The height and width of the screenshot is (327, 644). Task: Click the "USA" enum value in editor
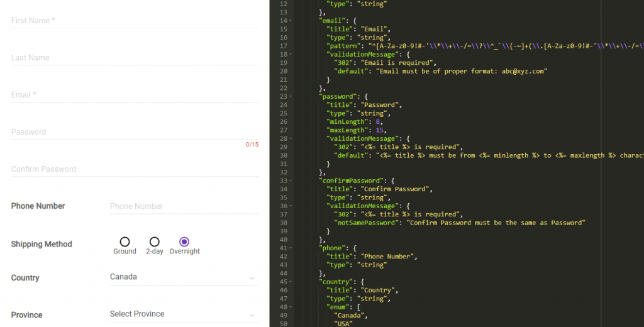pyautogui.click(x=343, y=324)
